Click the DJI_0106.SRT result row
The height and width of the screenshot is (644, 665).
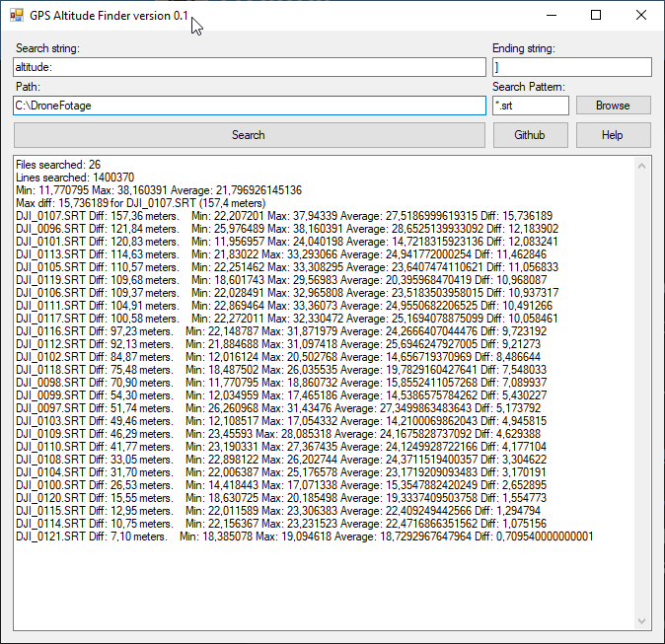click(287, 293)
